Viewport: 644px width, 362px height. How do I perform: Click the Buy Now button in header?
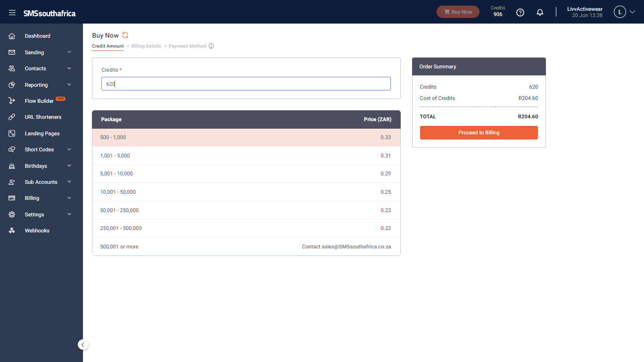458,12
